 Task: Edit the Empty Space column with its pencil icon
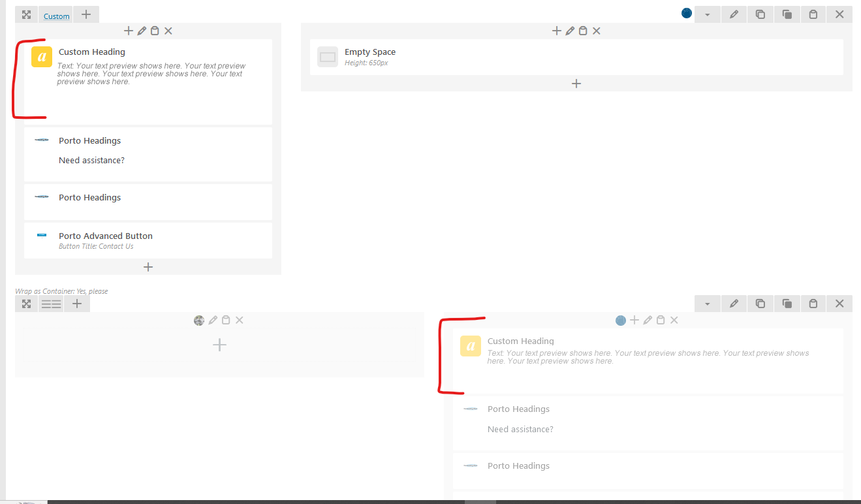570,30
